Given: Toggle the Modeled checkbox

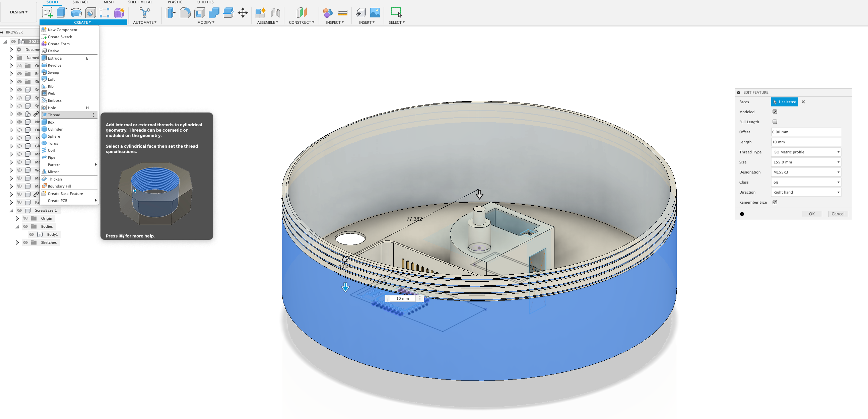Looking at the screenshot, I should tap(775, 112).
